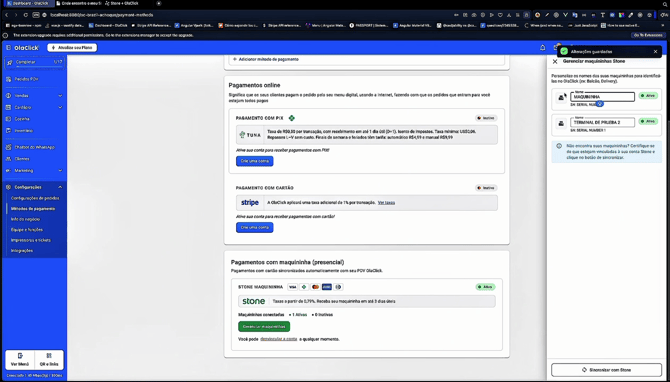Select Configurações de pedidos submenu item
Image resolution: width=670 pixels, height=382 pixels.
tap(35, 198)
